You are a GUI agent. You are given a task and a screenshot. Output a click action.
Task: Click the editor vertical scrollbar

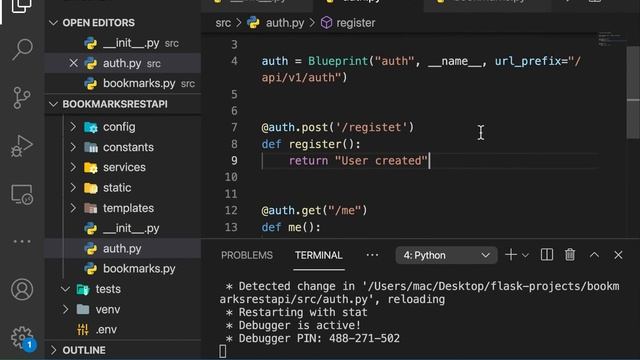(633, 92)
